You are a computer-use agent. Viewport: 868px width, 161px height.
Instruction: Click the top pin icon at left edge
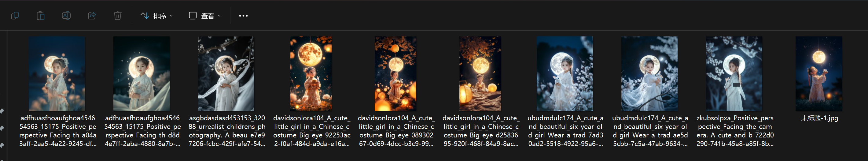click(2, 111)
